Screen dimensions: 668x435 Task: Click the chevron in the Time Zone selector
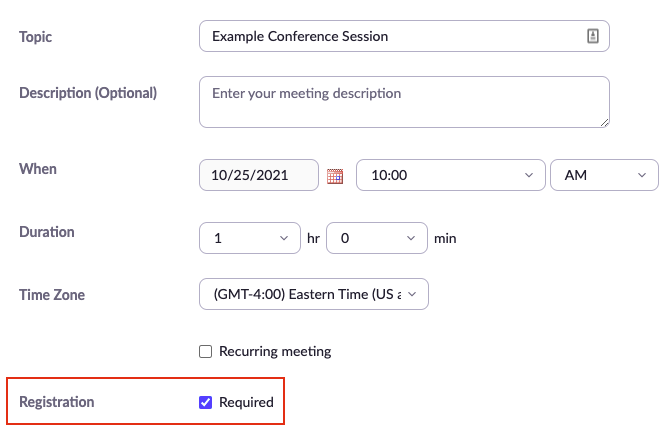[x=412, y=294]
